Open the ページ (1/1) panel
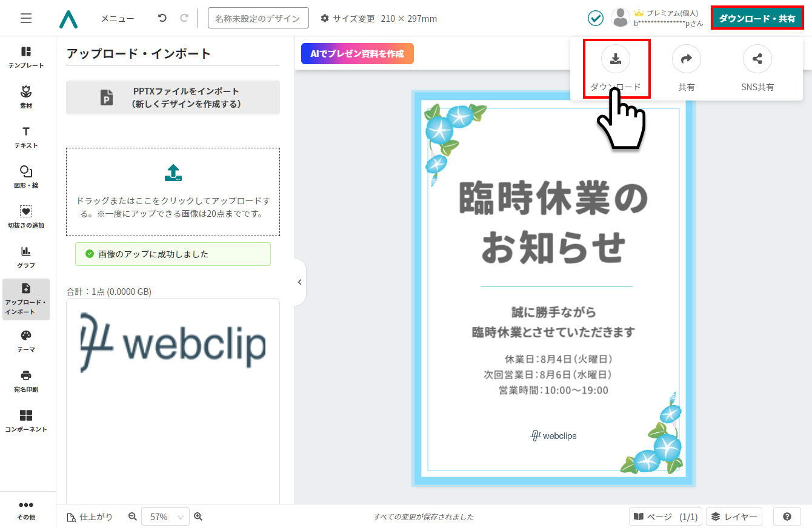 (665, 516)
